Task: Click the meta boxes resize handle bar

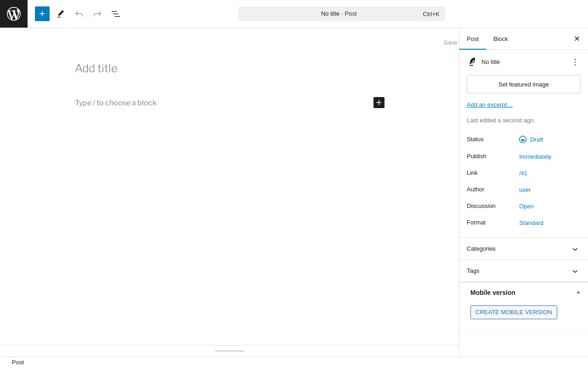Action: pyautogui.click(x=230, y=351)
